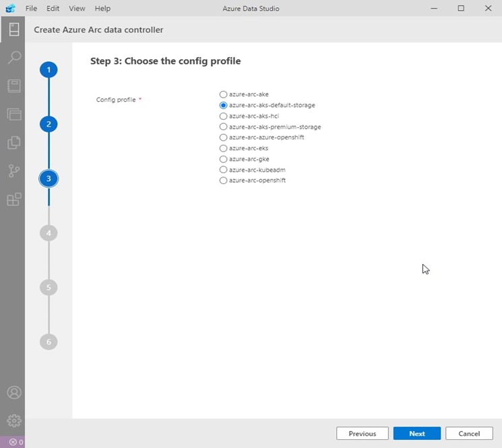Click the step 4 circle
This screenshot has height=448, width=502.
tap(49, 233)
